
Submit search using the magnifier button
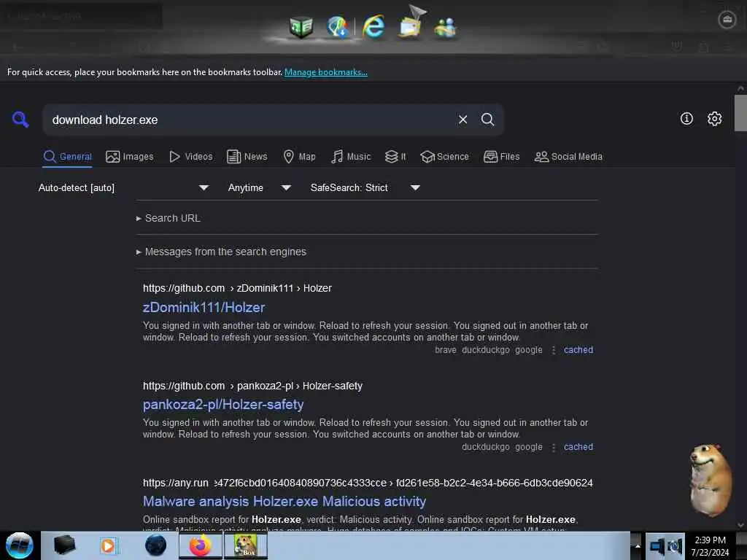[487, 120]
